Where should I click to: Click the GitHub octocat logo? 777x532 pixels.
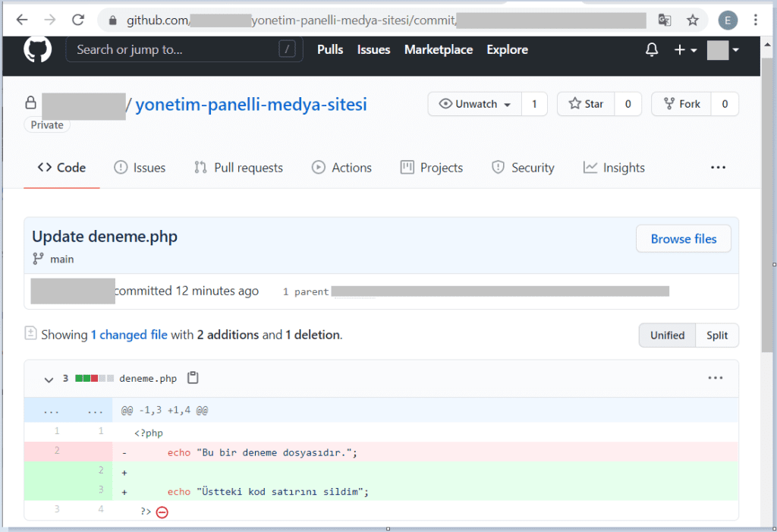click(36, 50)
